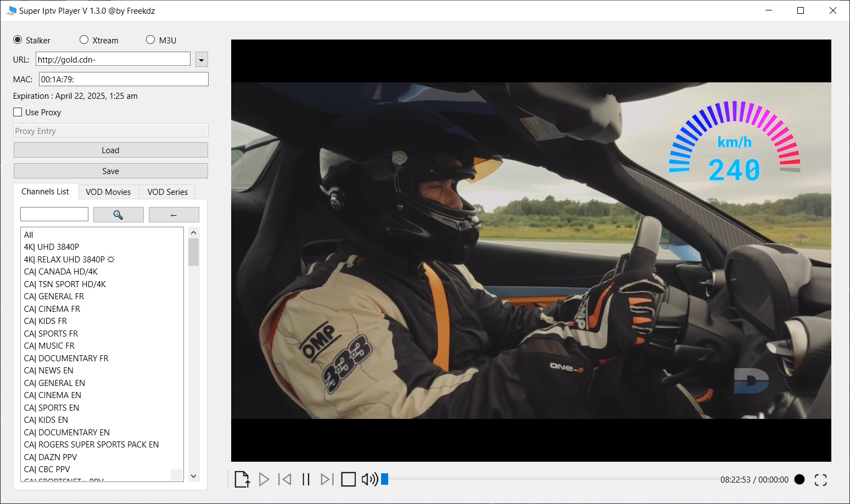Select CA| SPORTS FR category
Screen dimensions: 850x504
click(102, 333)
